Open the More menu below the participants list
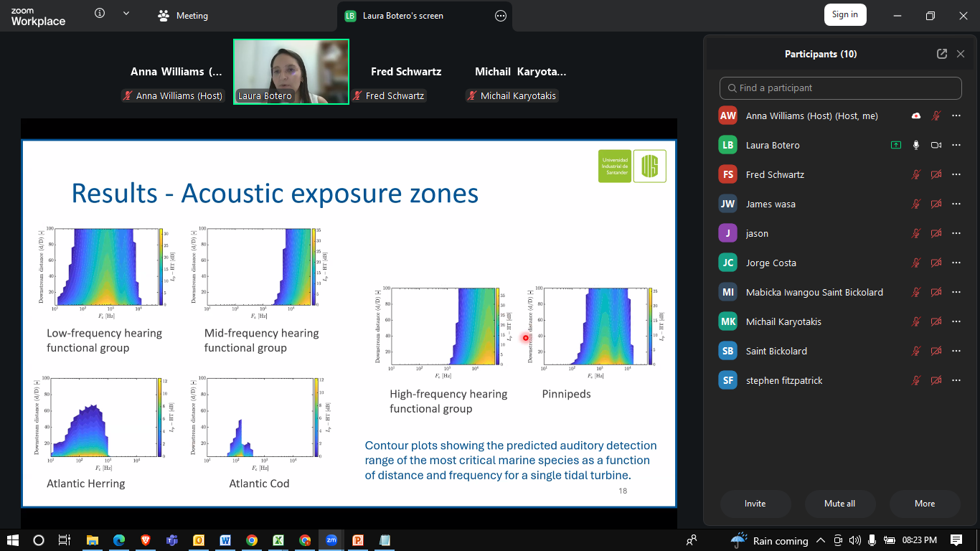This screenshot has height=551, width=980. coord(925,504)
